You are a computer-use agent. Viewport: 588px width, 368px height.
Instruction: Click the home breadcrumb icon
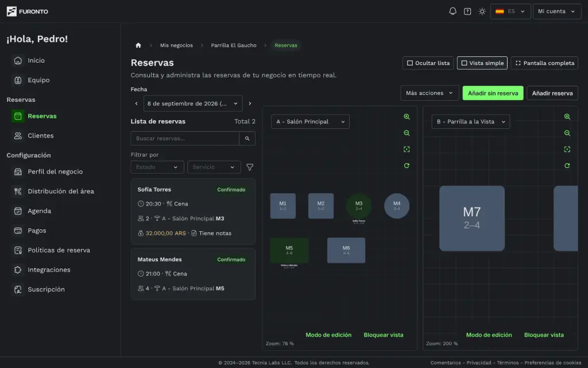tap(138, 45)
